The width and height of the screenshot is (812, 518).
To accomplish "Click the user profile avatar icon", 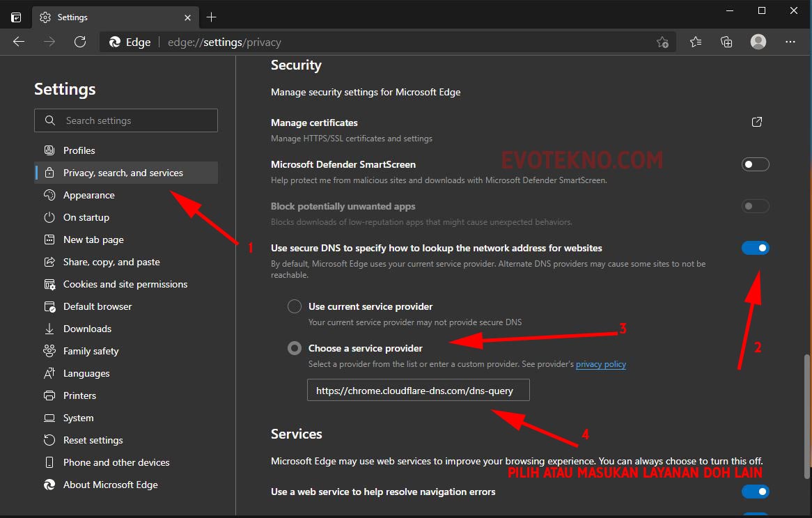I will click(758, 42).
